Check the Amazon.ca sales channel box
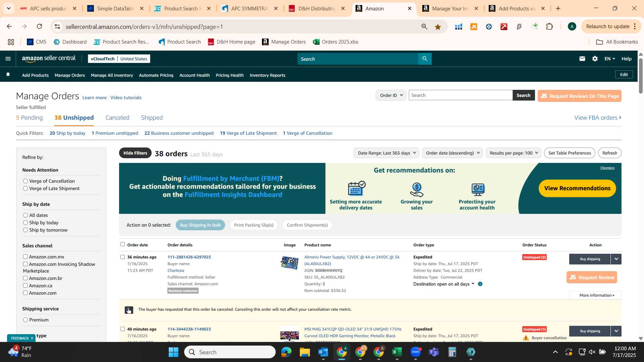Screen dimensions: 644x362 pos(25,286)
